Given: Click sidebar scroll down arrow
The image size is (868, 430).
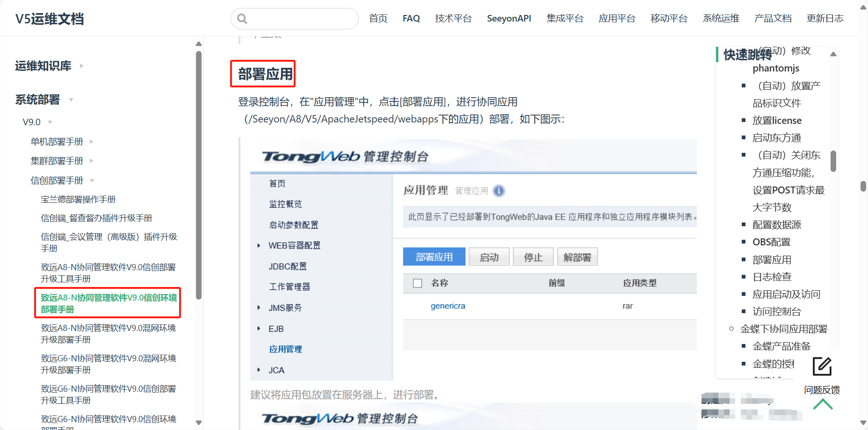Looking at the screenshot, I should (x=199, y=423).
